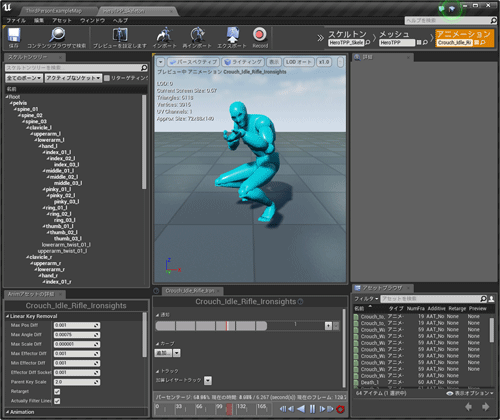Open the All Bones (全てのボーン) dropdown
The width and height of the screenshot is (500, 420).
coord(24,78)
